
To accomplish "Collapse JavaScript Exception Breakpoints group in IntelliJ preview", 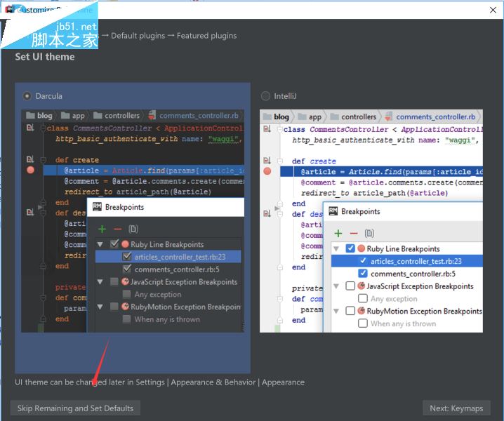I will 336,286.
